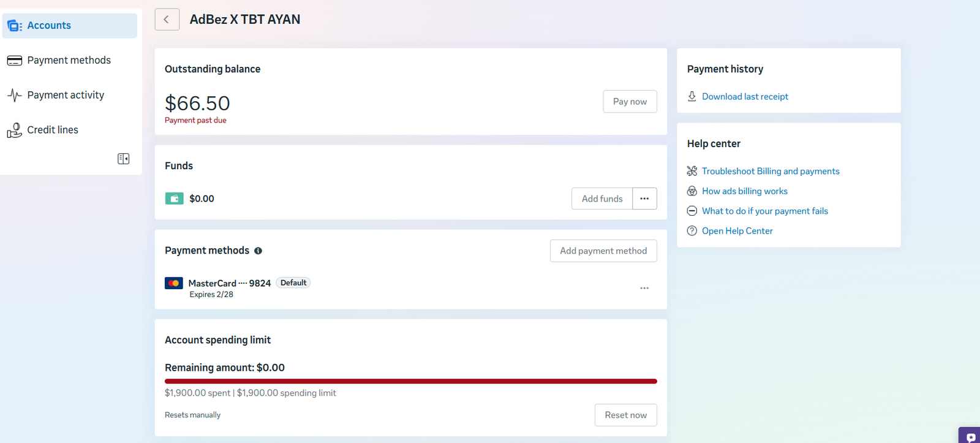Click the How ads billing works icon
Viewport: 980px width, 443px height.
pos(692,191)
